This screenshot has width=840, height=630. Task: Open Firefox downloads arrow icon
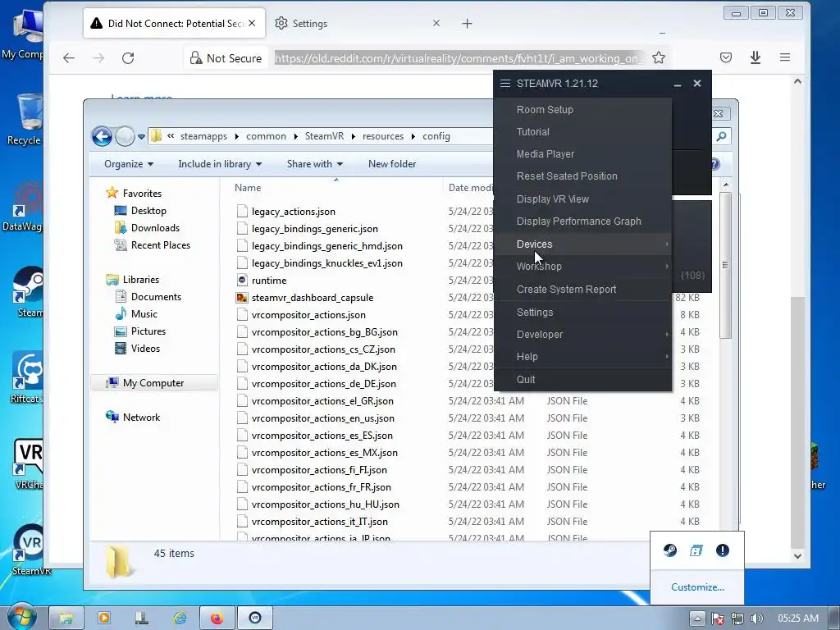click(756, 57)
